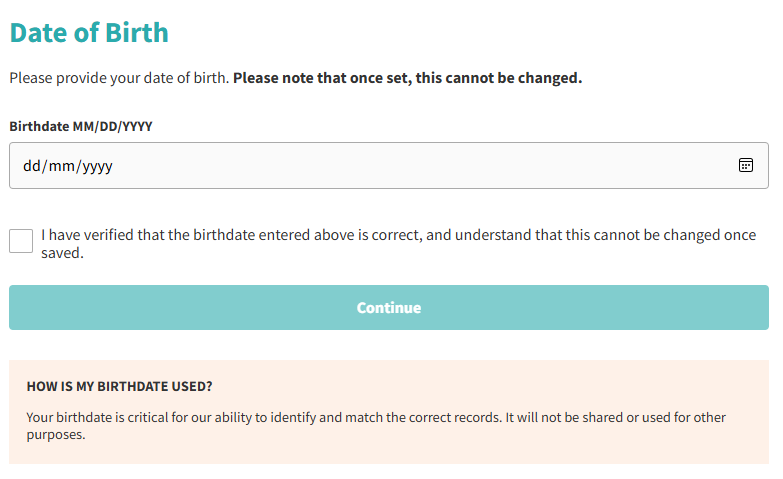Click 'Please provide your date of birth' text
Screen dimensions: 783x479
(119, 78)
